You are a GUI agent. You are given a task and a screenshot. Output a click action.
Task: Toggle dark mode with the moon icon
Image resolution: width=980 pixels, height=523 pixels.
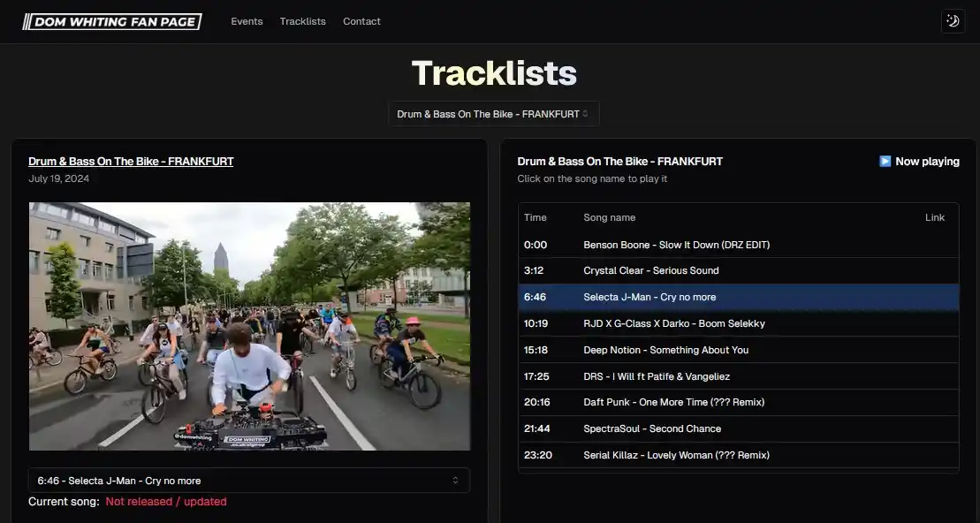(952, 20)
